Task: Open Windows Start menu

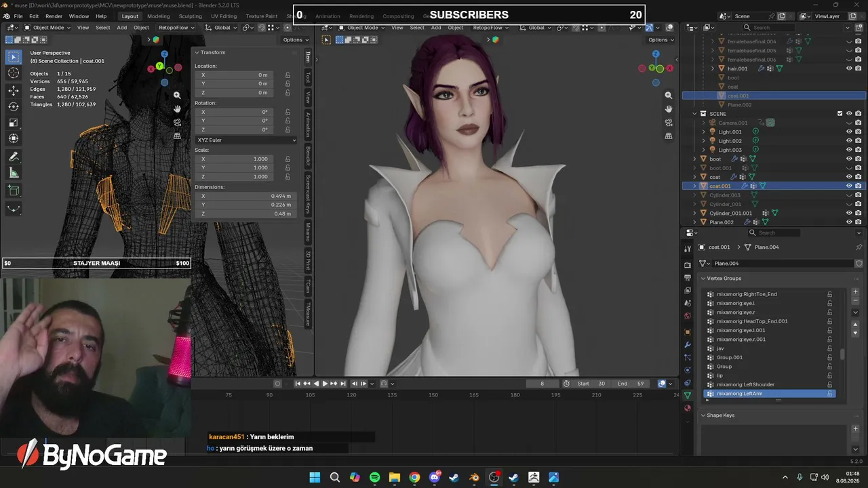Action: tap(315, 477)
